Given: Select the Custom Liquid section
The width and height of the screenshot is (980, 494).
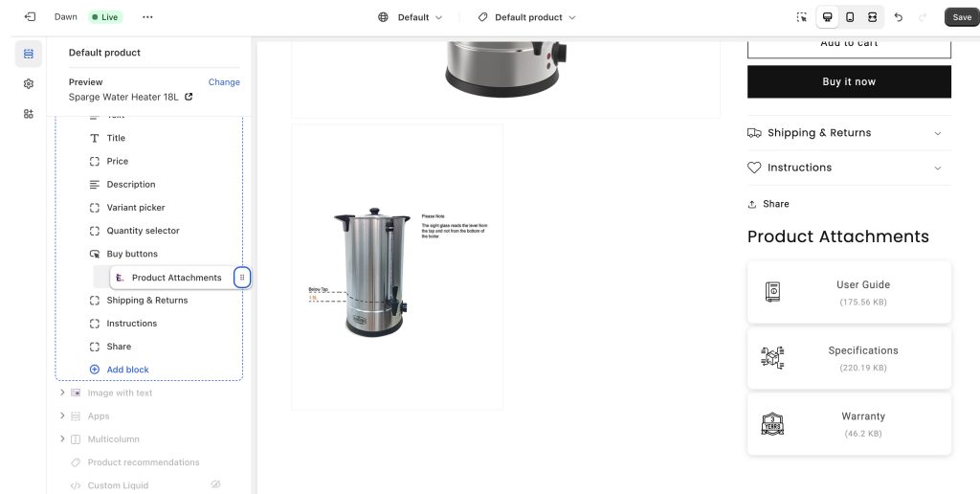Looking at the screenshot, I should pos(118,485).
